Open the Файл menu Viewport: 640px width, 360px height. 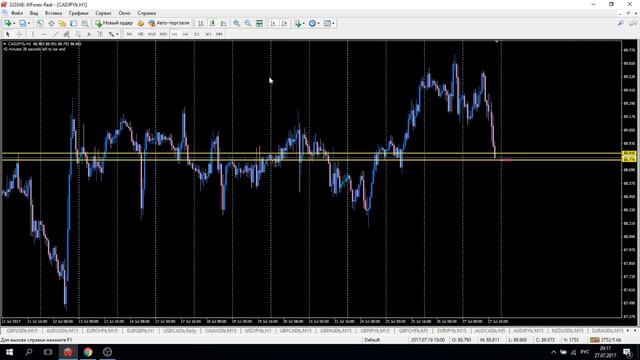point(17,13)
